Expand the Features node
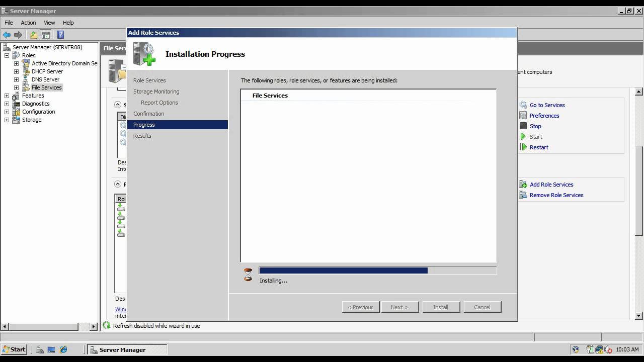This screenshot has width=644, height=362. 7,96
